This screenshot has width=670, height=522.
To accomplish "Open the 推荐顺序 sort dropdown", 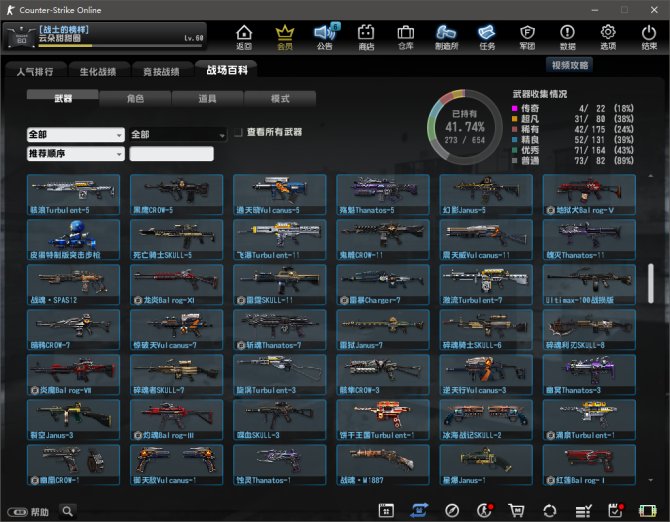I will [76, 153].
